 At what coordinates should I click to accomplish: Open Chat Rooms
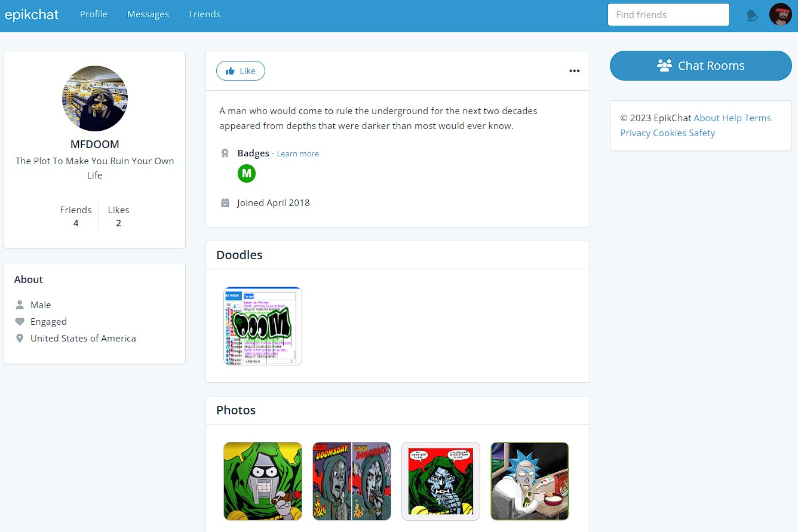[x=701, y=66]
